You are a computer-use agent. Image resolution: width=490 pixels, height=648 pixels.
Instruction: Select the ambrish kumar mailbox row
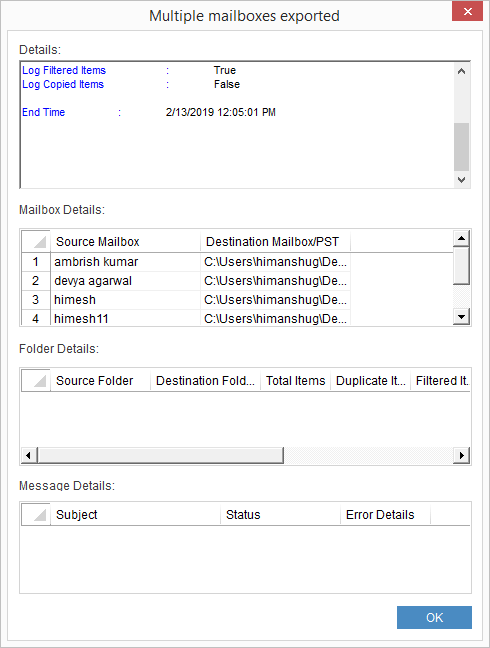(186, 262)
